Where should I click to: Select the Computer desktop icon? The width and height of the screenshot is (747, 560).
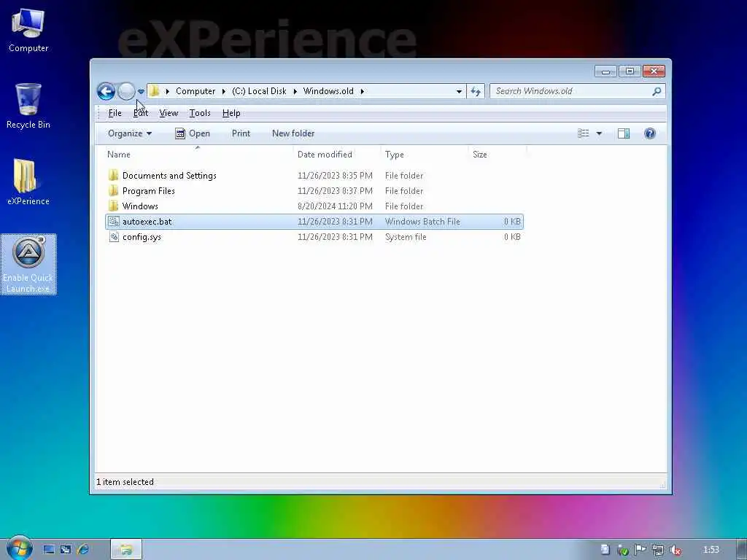[x=28, y=31]
